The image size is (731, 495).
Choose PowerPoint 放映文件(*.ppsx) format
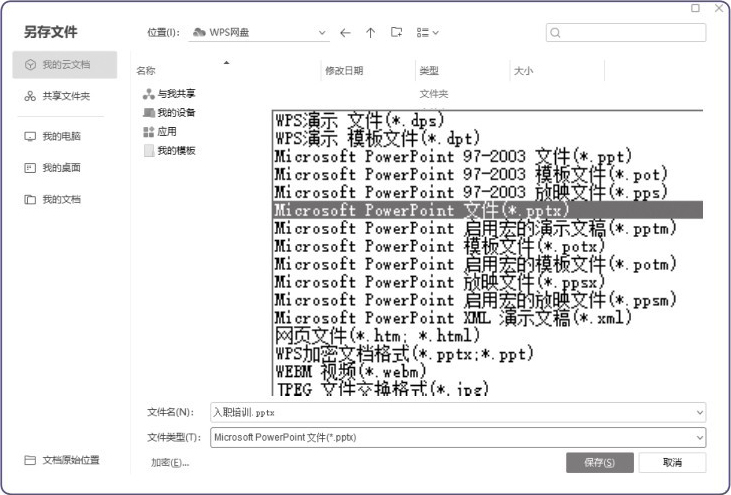click(x=488, y=282)
